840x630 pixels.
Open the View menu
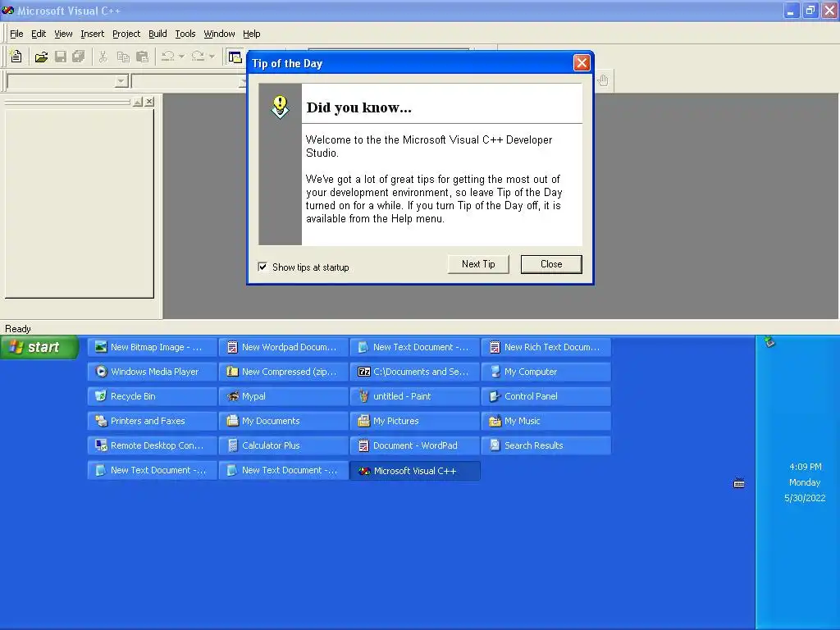point(63,34)
